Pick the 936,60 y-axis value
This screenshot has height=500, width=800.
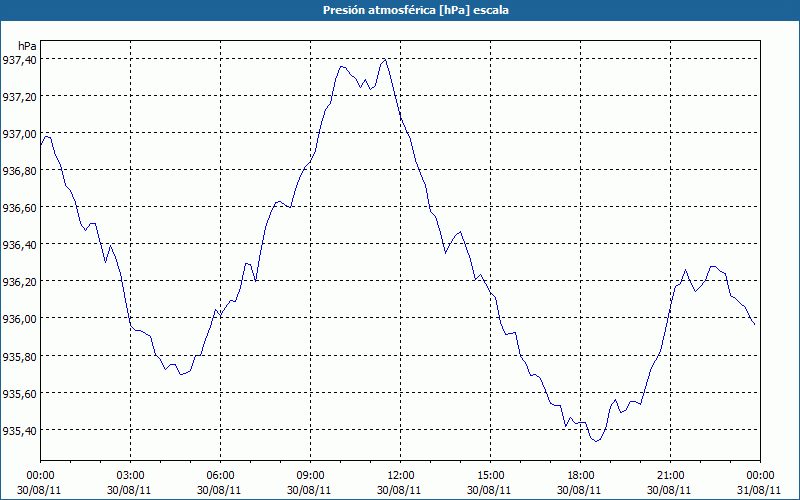[20, 208]
